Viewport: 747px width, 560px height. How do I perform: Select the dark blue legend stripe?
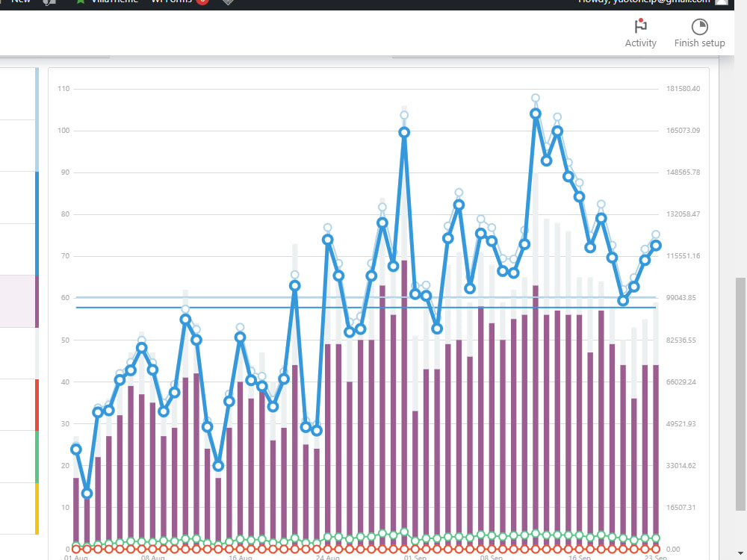[x=37, y=223]
